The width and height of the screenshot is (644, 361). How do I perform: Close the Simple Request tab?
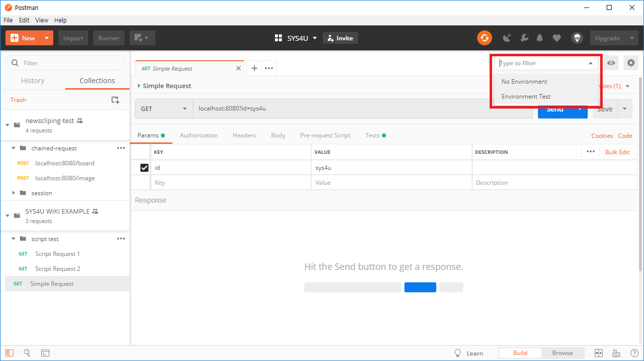[x=238, y=68]
